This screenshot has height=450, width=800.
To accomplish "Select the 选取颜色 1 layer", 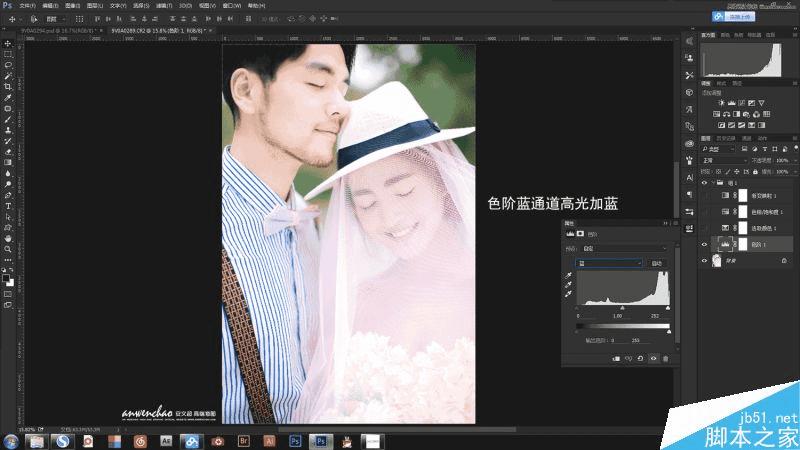I will pyautogui.click(x=761, y=228).
